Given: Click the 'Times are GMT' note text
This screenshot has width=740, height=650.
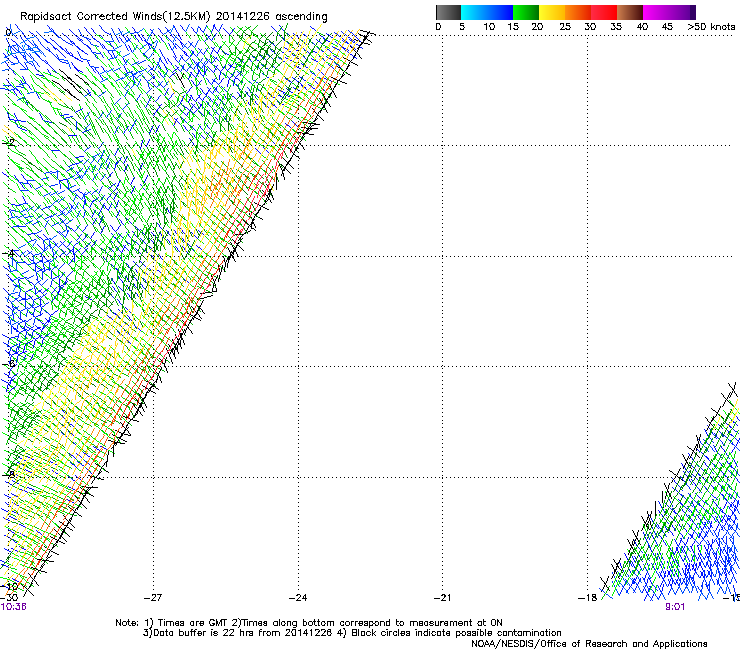Looking at the screenshot, I should tap(193, 623).
